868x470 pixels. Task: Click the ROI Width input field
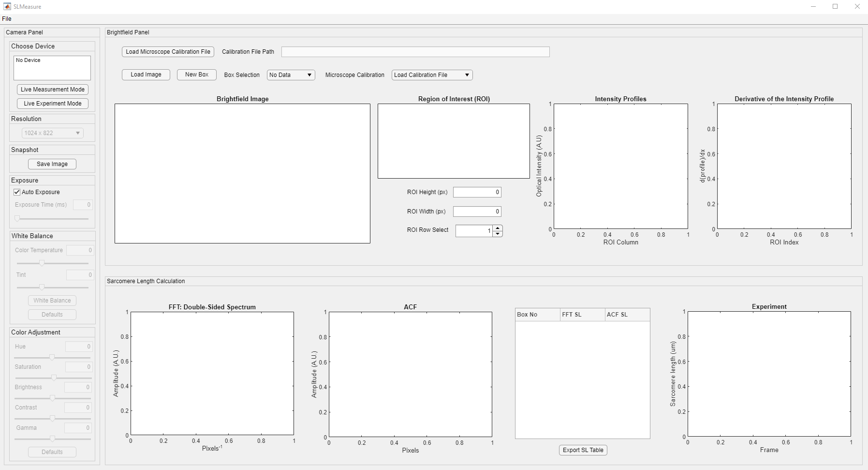[477, 212]
